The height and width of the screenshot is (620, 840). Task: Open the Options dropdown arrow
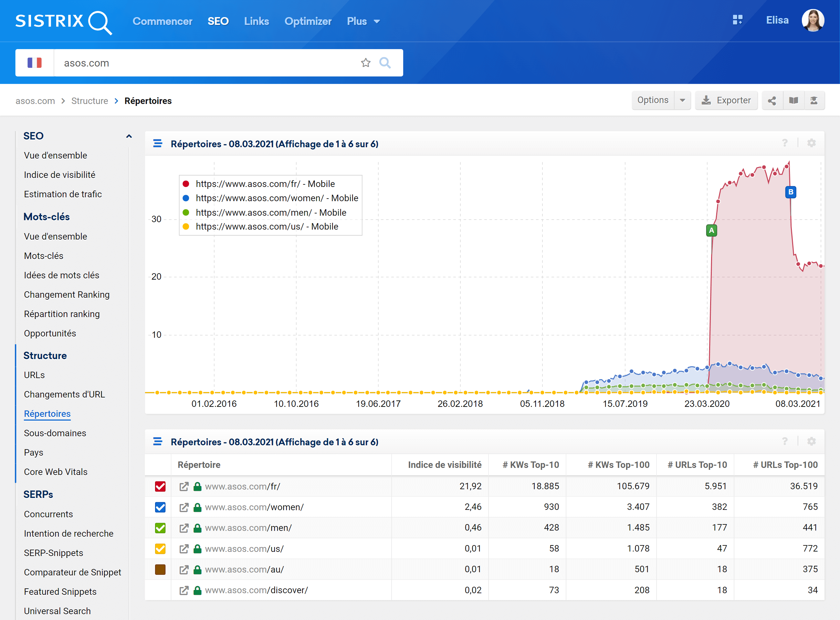pyautogui.click(x=682, y=100)
